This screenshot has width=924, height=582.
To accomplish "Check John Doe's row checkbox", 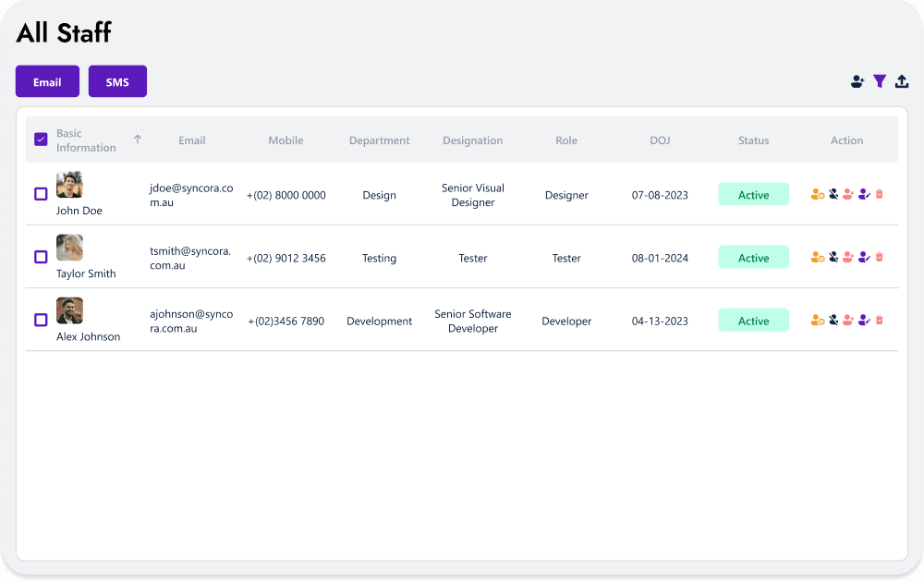I will point(41,193).
